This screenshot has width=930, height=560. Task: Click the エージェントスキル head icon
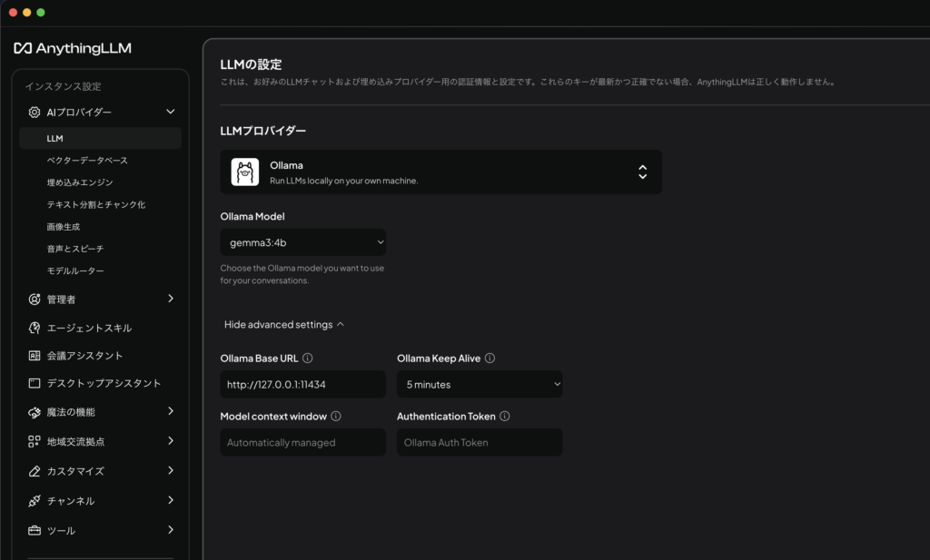coord(35,328)
